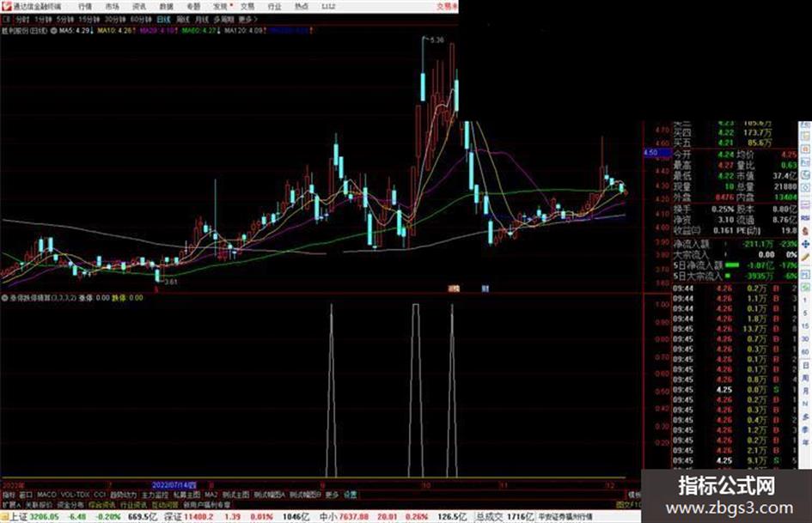Expand the 扩展 panel toggle
Screen dimensions: 812x523
11,504
